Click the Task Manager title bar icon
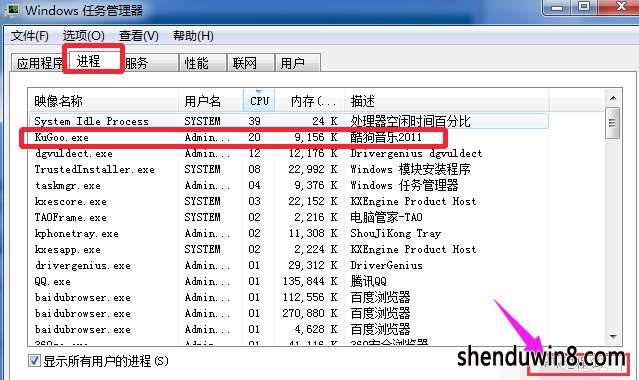The image size is (639, 380). 11,10
